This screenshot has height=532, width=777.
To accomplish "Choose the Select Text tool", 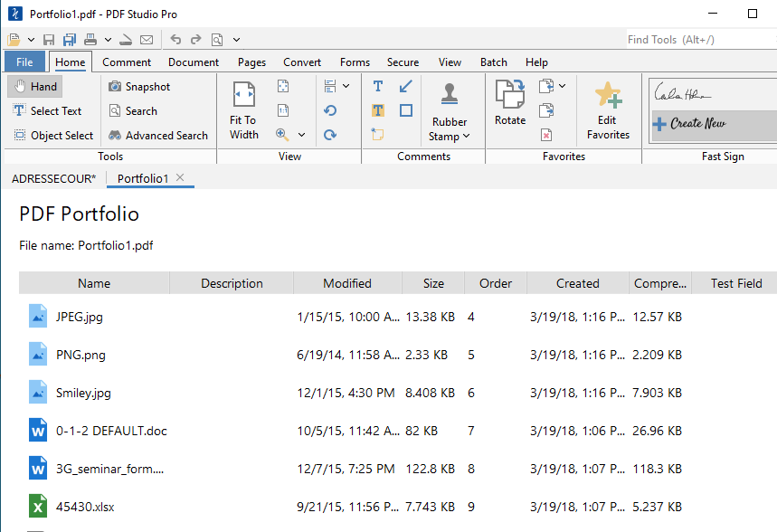I will [x=47, y=110].
